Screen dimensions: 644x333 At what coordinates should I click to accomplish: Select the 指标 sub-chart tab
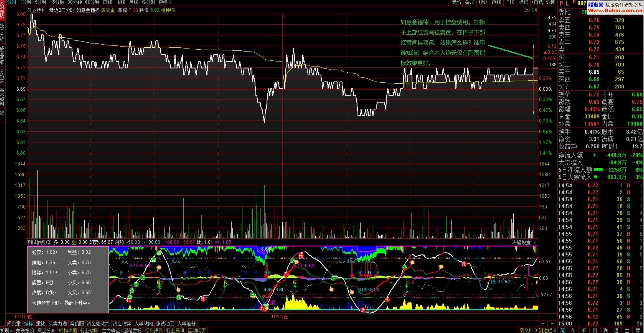pyautogui.click(x=28, y=324)
